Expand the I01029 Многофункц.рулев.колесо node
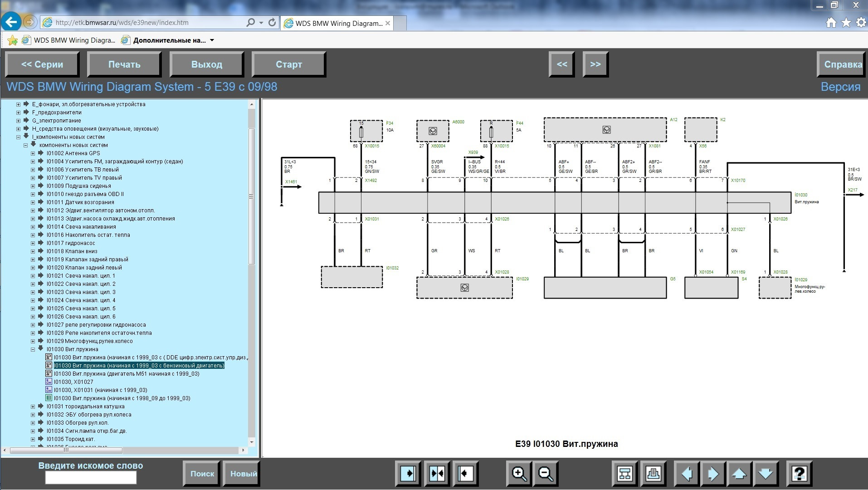This screenshot has height=490, width=868. tap(33, 341)
